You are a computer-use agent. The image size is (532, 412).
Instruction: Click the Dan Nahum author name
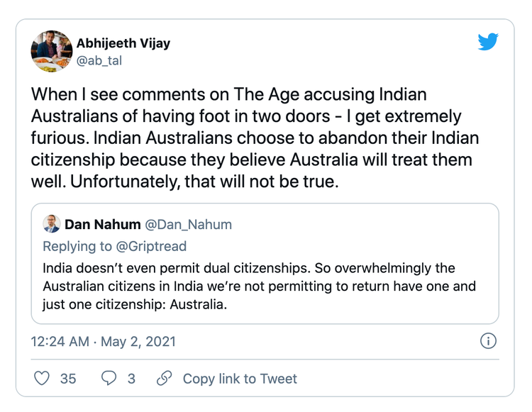[102, 225]
